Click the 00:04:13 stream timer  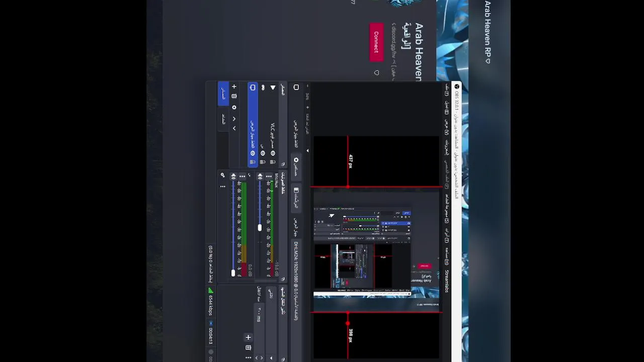click(210, 336)
